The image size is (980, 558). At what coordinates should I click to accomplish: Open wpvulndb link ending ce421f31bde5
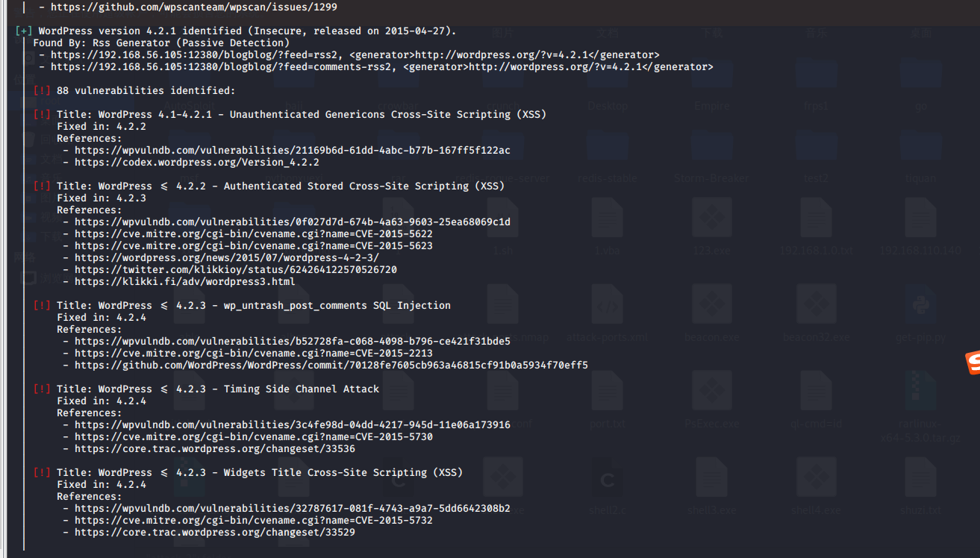(x=292, y=341)
